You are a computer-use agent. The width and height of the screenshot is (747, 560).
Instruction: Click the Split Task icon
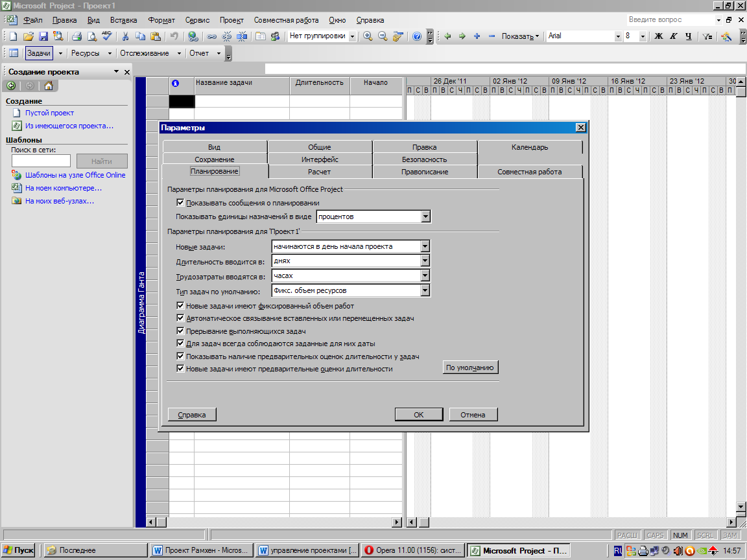point(242,36)
